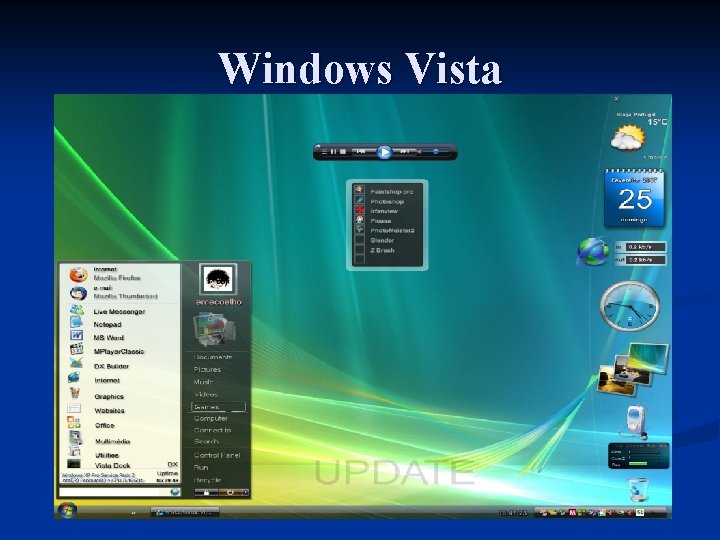Image resolution: width=720 pixels, height=540 pixels.
Task: Click the Windows Start orb
Action: pos(68,510)
